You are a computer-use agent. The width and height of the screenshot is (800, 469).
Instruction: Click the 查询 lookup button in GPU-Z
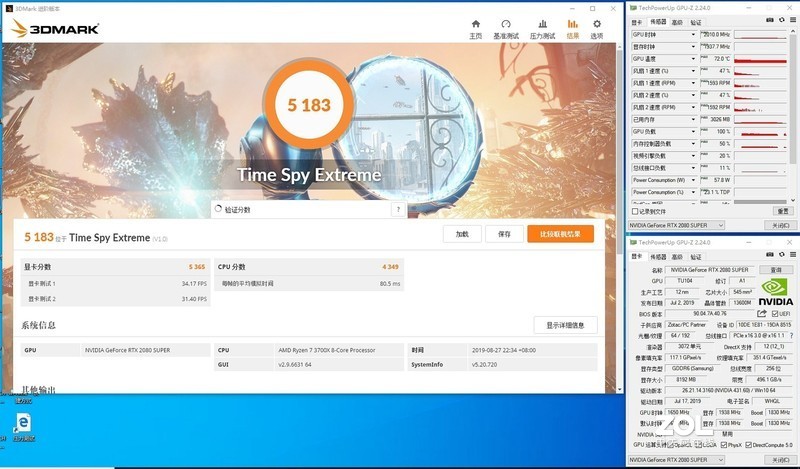tap(776, 270)
